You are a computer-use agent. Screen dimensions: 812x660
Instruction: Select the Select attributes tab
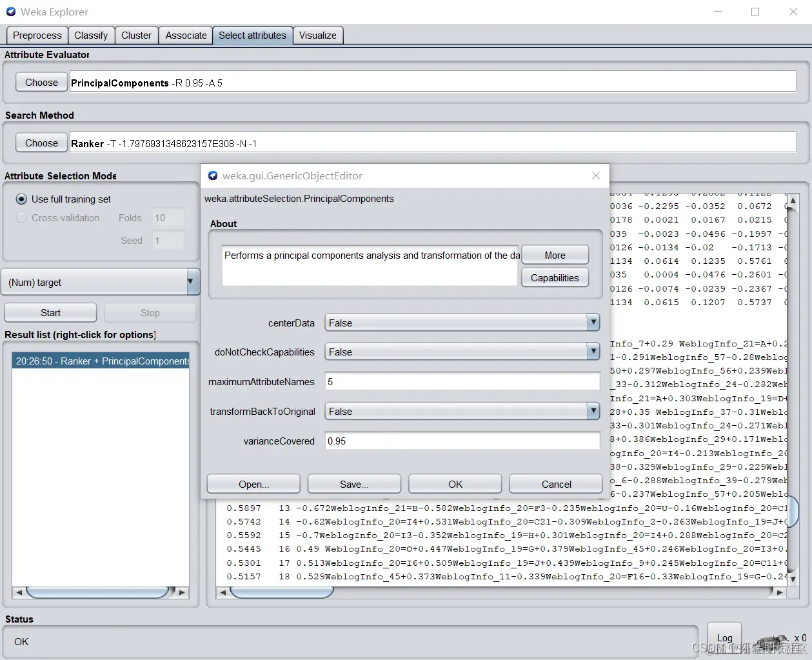pos(252,35)
